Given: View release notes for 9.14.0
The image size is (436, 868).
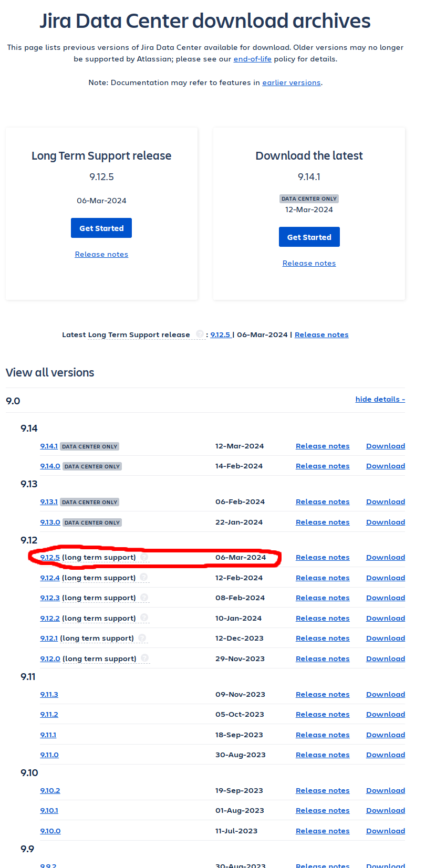Looking at the screenshot, I should click(323, 466).
